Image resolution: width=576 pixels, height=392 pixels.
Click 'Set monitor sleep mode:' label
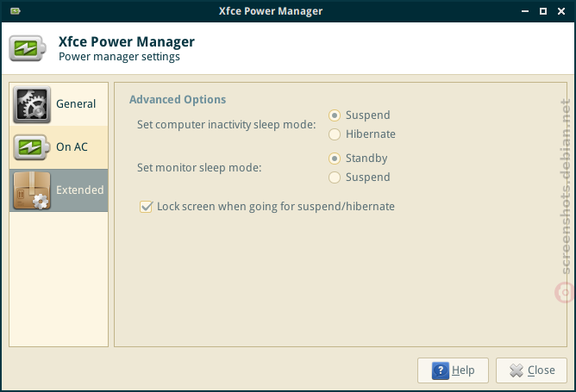199,168
